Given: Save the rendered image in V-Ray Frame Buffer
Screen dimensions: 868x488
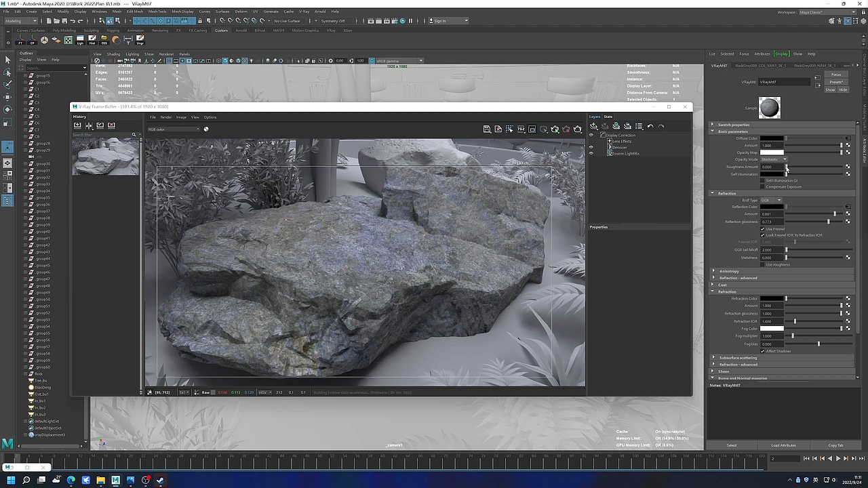Looking at the screenshot, I should coord(487,129).
